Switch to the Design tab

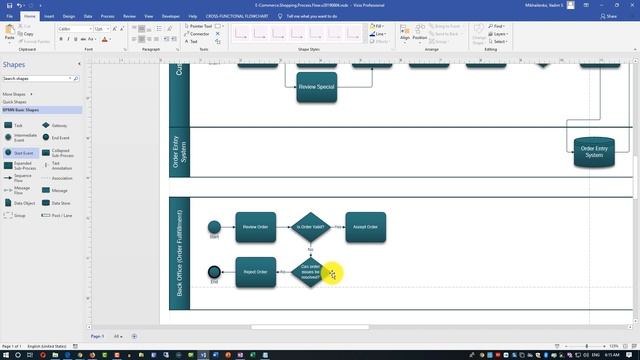(69, 16)
